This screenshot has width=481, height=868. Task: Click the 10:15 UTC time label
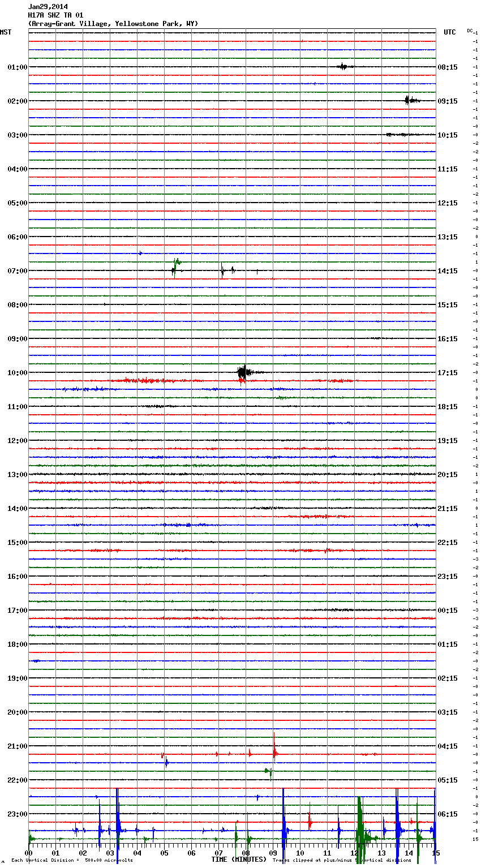pos(448,135)
